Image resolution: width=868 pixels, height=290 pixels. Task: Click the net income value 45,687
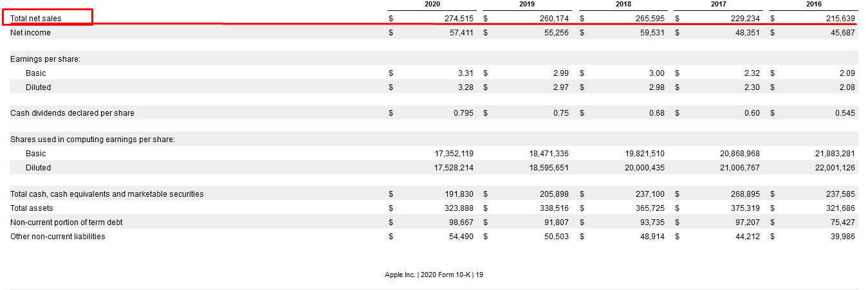click(843, 33)
